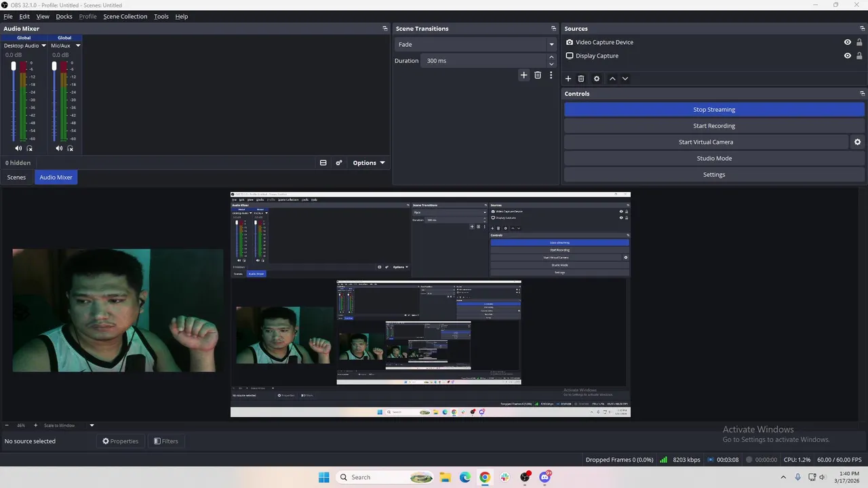This screenshot has height=488, width=868.
Task: Open the Docks menu
Action: click(64, 16)
